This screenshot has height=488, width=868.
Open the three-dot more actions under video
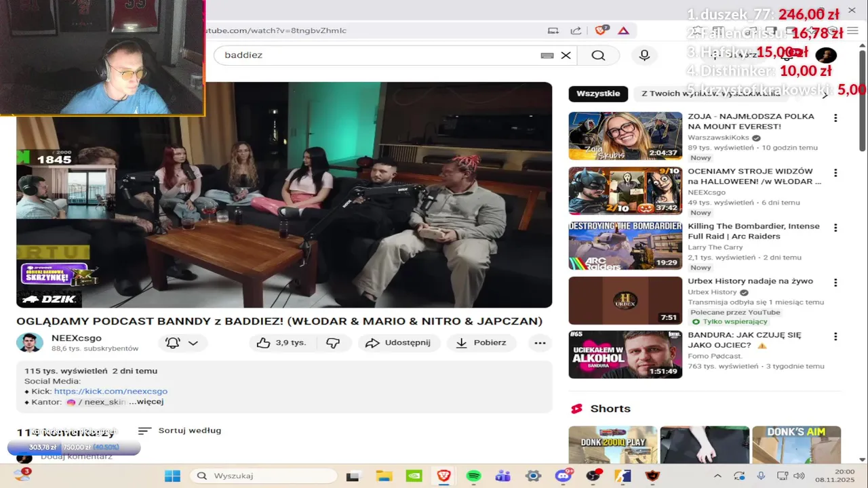[x=540, y=343]
